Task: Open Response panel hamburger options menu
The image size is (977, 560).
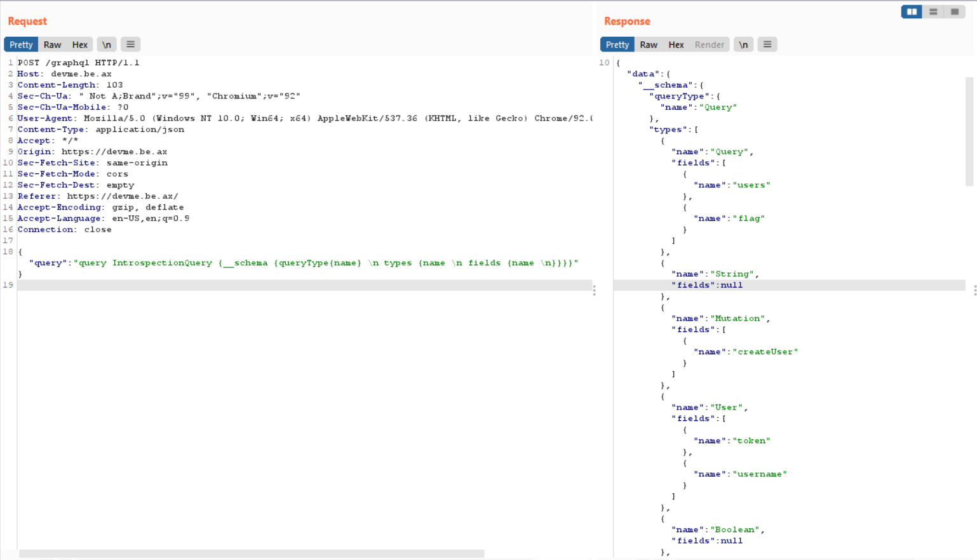Action: pos(767,44)
